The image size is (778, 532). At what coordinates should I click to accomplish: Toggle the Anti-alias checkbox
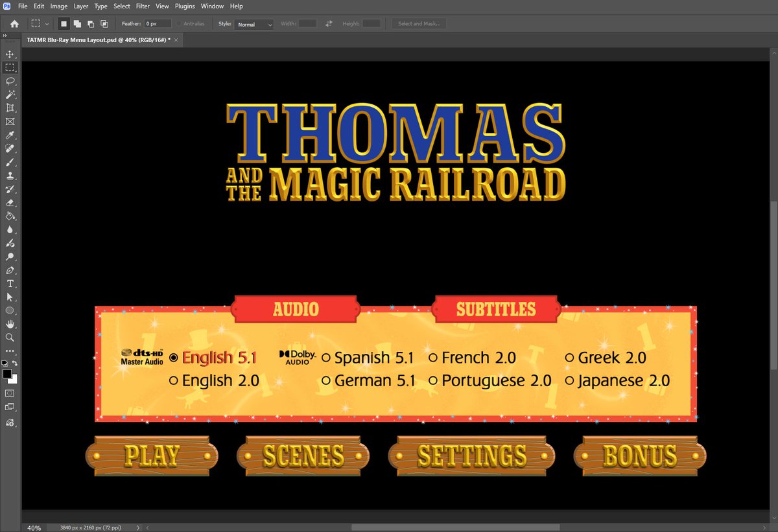pos(179,24)
